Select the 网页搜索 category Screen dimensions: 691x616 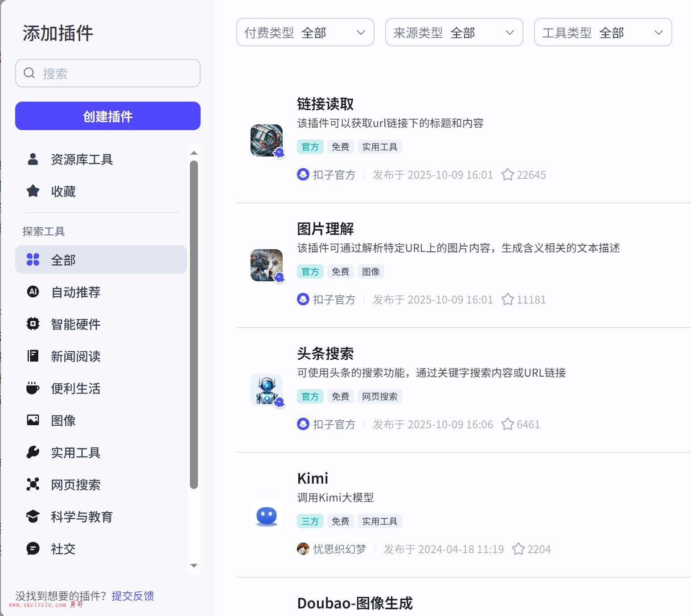(x=76, y=485)
